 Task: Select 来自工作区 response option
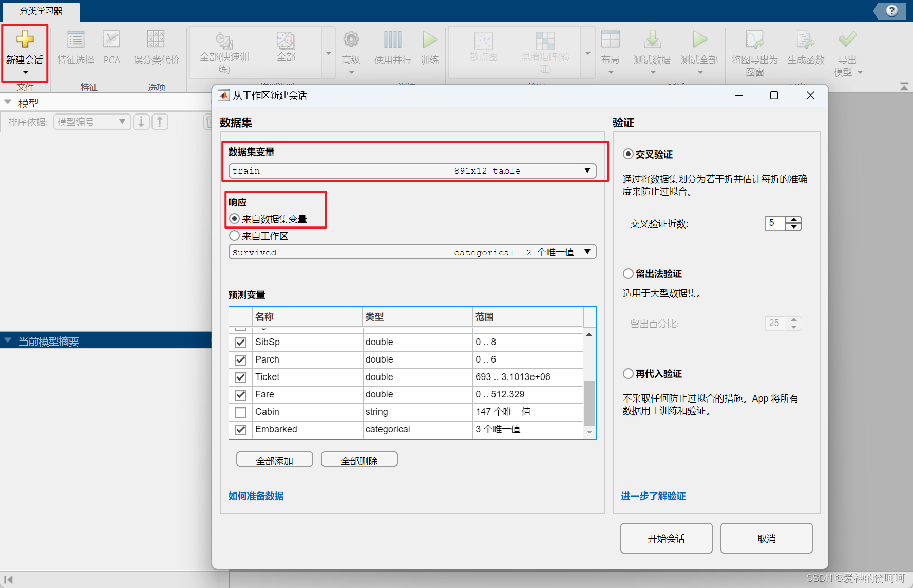click(x=235, y=236)
